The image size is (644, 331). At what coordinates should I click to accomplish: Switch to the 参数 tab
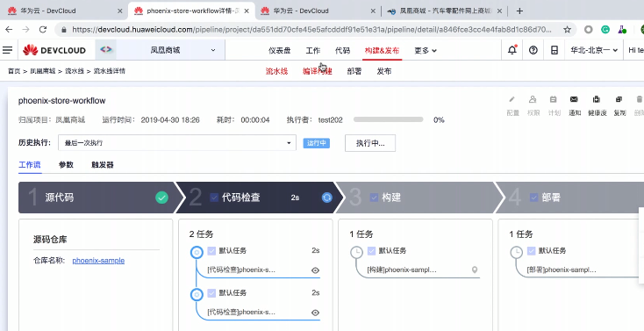66,165
